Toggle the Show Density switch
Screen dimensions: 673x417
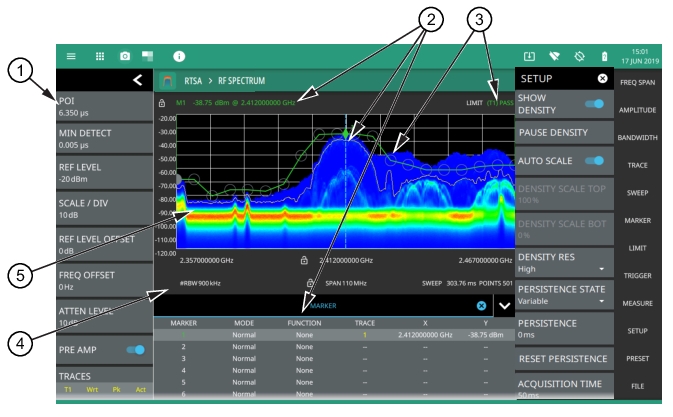click(x=596, y=104)
